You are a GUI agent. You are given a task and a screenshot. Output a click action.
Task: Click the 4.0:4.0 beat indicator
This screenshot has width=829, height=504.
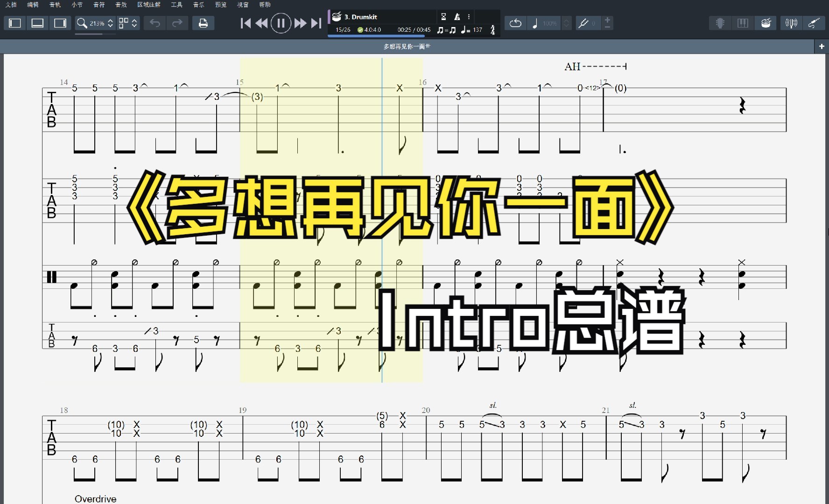[369, 30]
